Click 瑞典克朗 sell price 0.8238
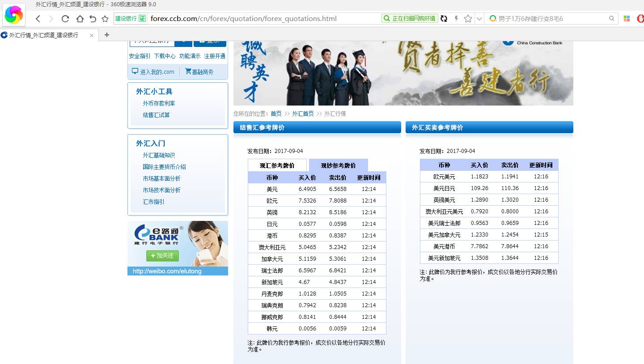Screen dimensions: 644x364 tap(338, 305)
